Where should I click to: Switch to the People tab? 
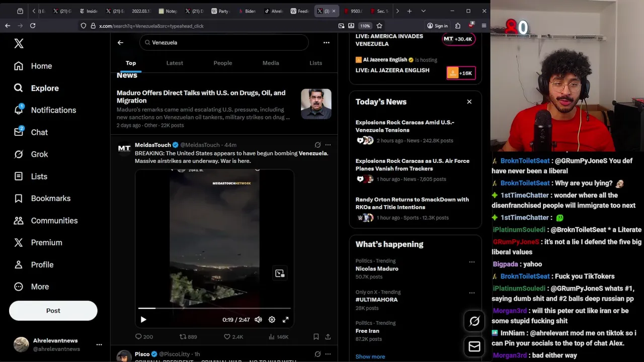pyautogui.click(x=222, y=63)
